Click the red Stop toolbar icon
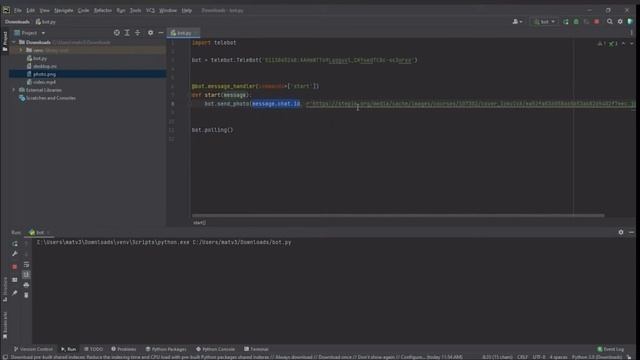Viewport: 640px width, 360px height. point(597,22)
